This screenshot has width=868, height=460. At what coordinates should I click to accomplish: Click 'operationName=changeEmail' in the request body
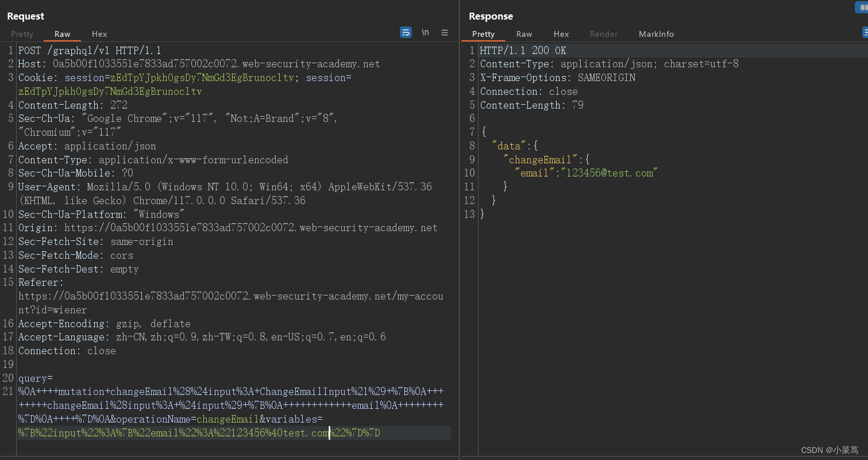click(189, 419)
